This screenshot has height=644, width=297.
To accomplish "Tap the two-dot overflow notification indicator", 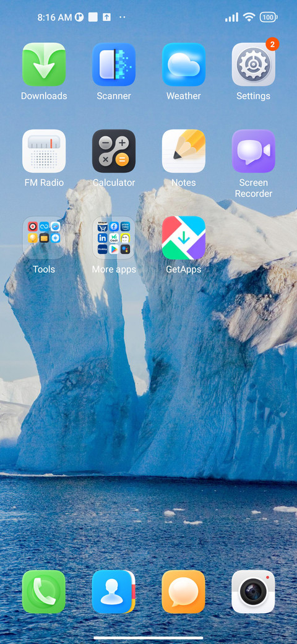I will coord(122,17).
